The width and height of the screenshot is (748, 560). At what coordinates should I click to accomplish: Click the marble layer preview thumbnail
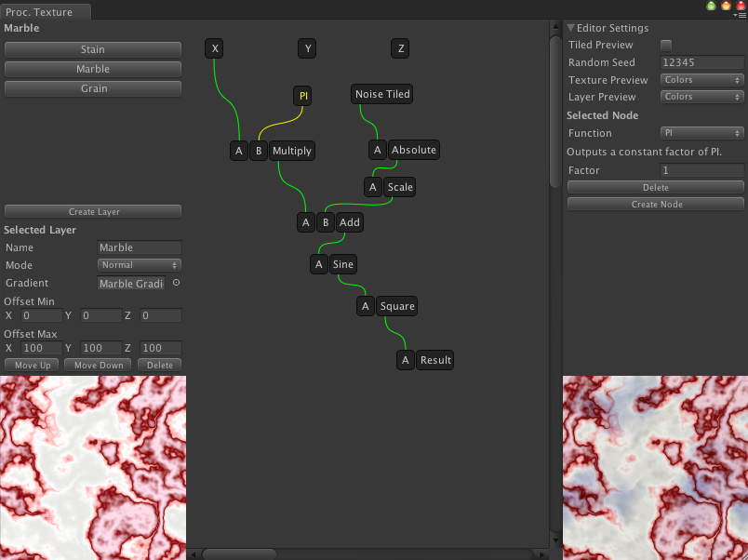coord(93,468)
